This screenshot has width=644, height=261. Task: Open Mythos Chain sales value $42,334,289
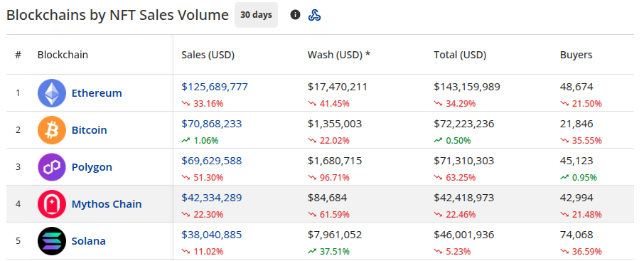coord(212,198)
